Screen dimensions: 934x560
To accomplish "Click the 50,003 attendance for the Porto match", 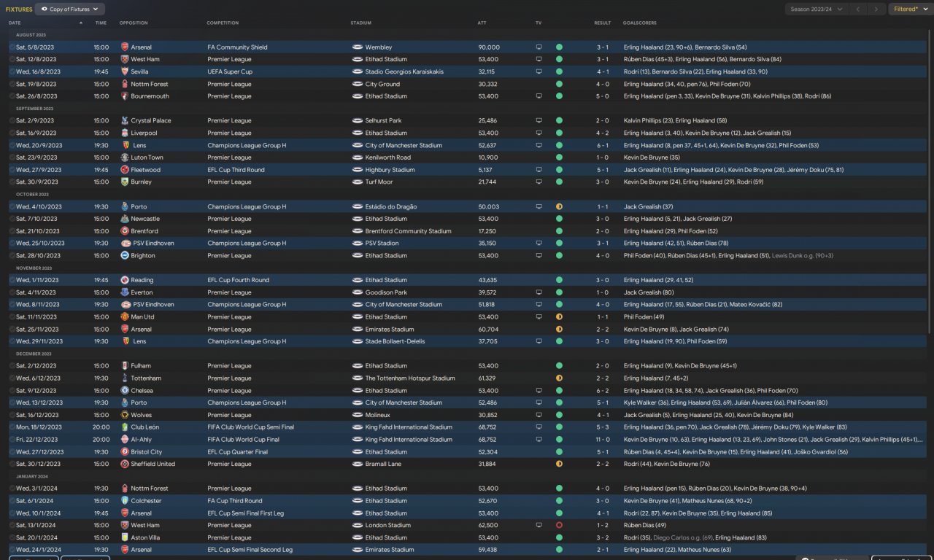I will point(489,206).
